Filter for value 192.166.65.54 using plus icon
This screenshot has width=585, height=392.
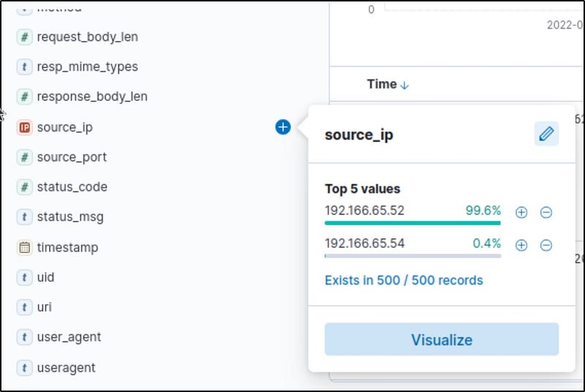521,245
